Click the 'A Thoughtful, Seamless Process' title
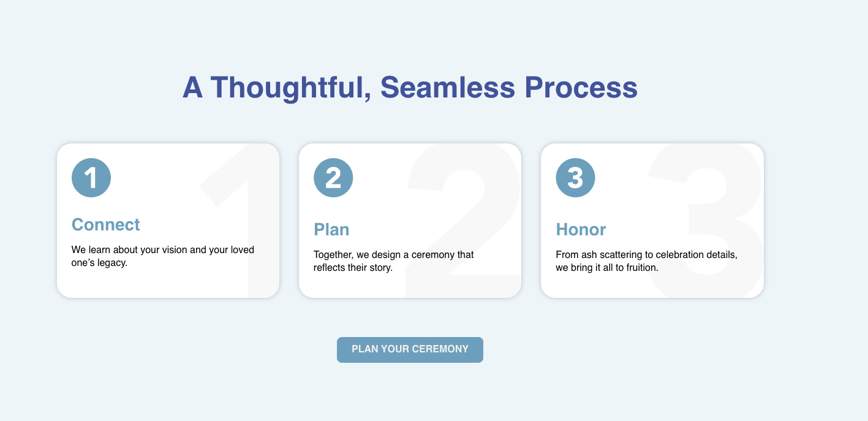The height and width of the screenshot is (421, 868). click(x=410, y=88)
